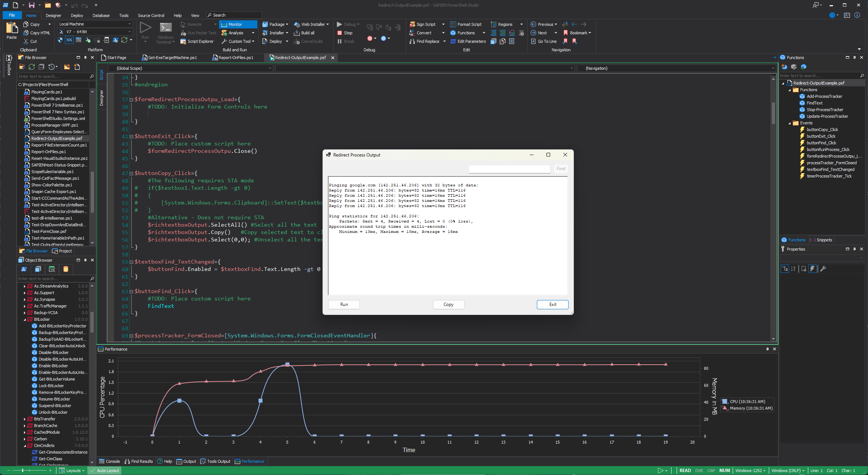Click Run Pester Test
The width and height of the screenshot is (868, 475).
(198, 33)
